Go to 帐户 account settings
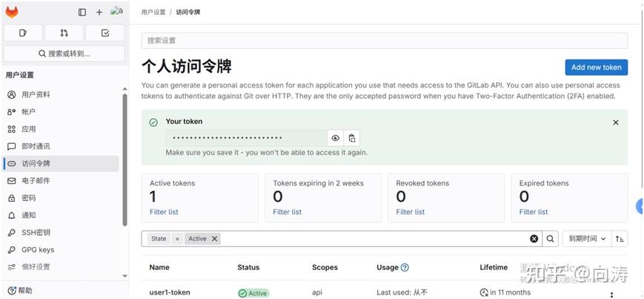 pos(61,112)
